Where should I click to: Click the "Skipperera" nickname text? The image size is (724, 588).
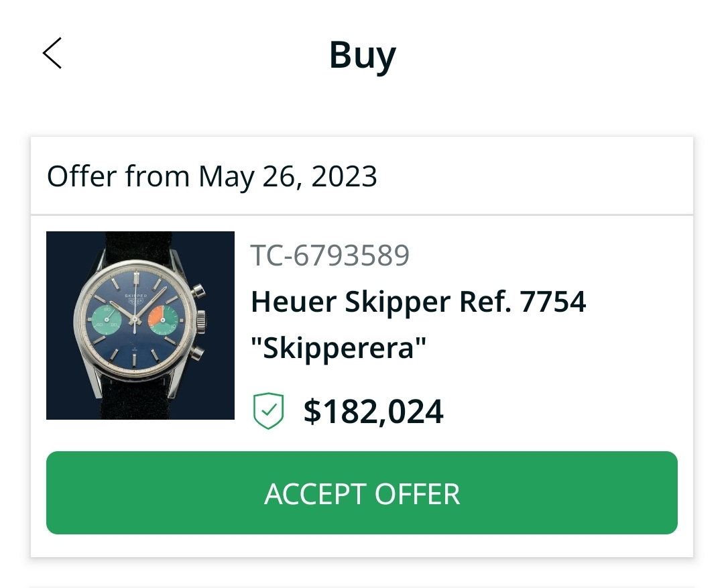click(x=339, y=349)
